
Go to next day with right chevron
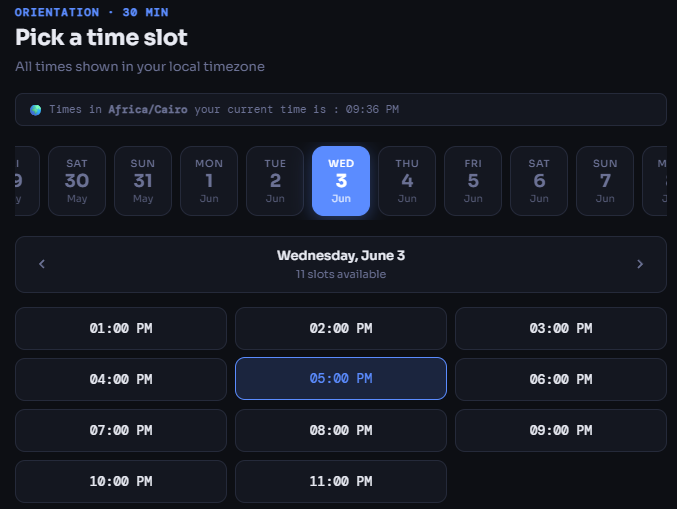pyautogui.click(x=640, y=264)
